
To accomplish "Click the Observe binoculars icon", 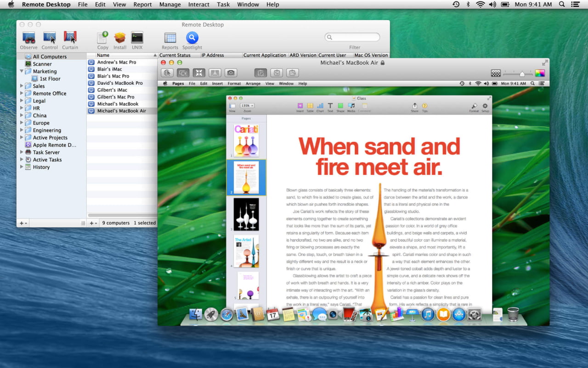I will pos(28,38).
